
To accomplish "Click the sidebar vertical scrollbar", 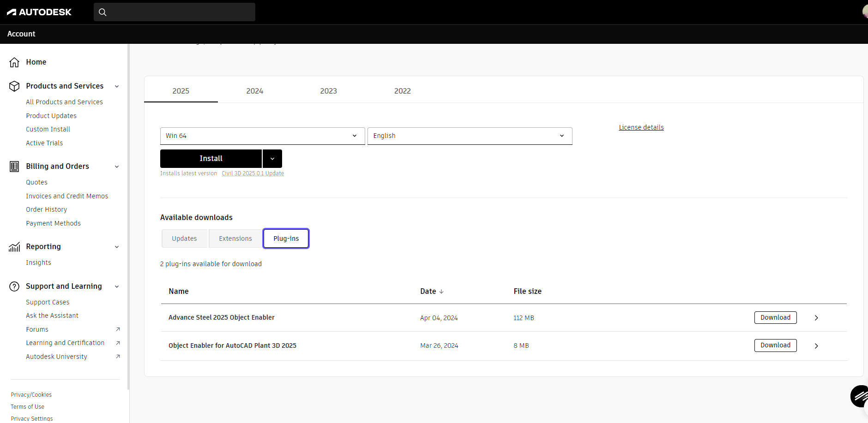I will tap(128, 217).
